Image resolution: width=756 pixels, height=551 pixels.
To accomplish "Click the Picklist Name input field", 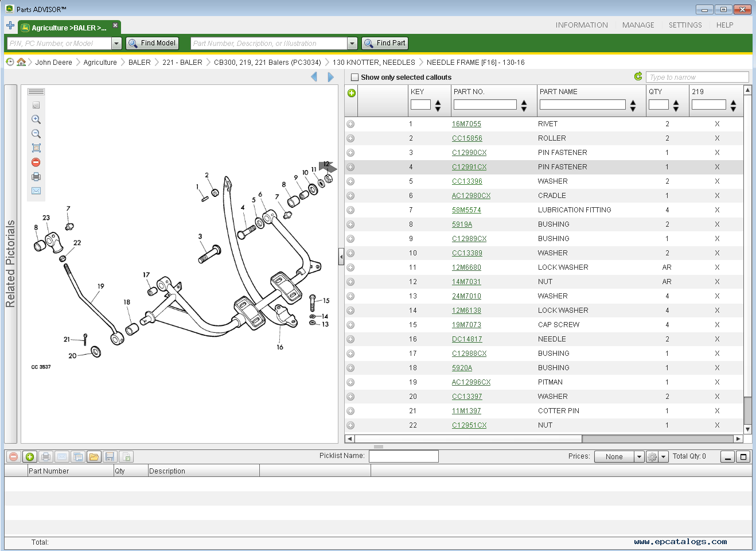I will click(x=404, y=456).
